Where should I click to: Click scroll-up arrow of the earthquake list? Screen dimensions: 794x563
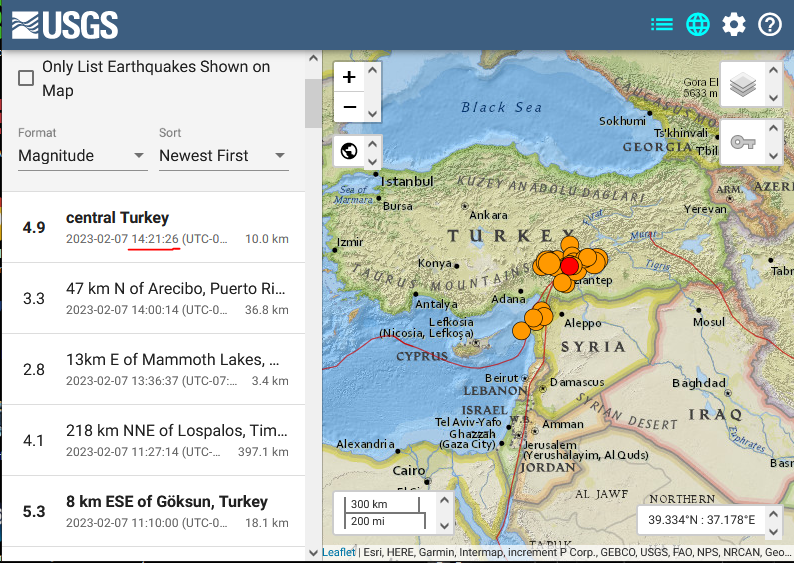point(313,59)
